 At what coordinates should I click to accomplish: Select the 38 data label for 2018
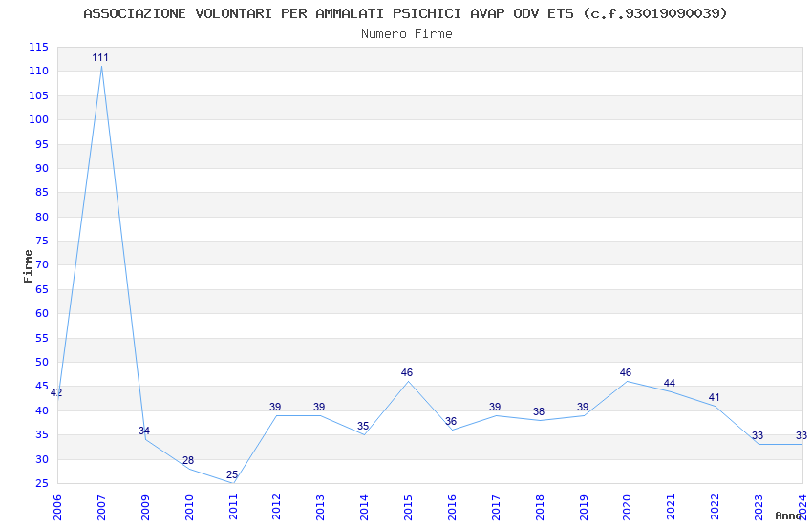click(x=539, y=411)
